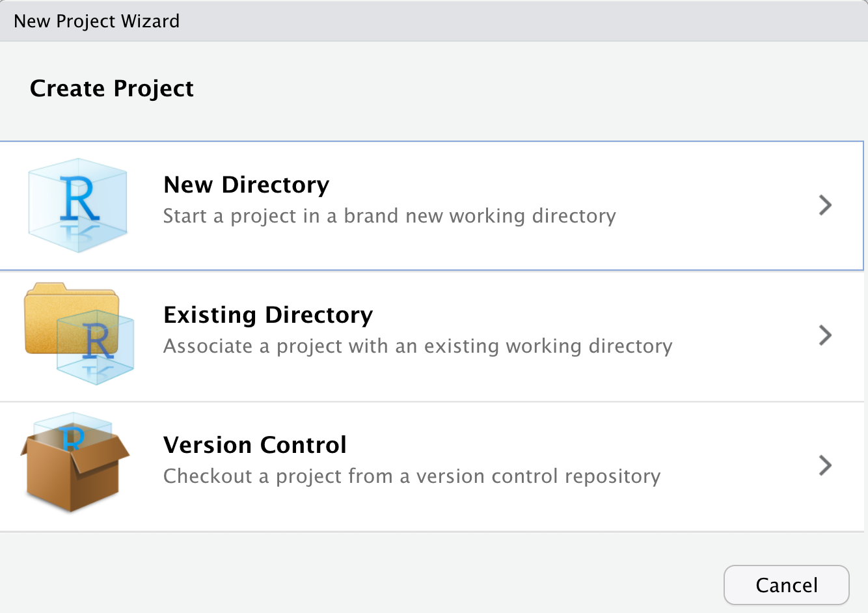The width and height of the screenshot is (868, 613).
Task: Click "Checkout a project from a version control repository"
Action: (411, 476)
